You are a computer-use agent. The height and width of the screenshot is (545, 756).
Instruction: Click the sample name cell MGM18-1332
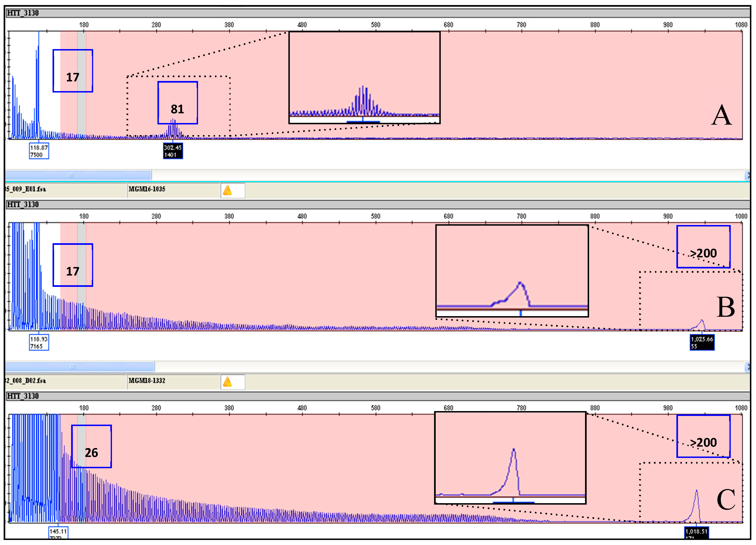click(147, 381)
